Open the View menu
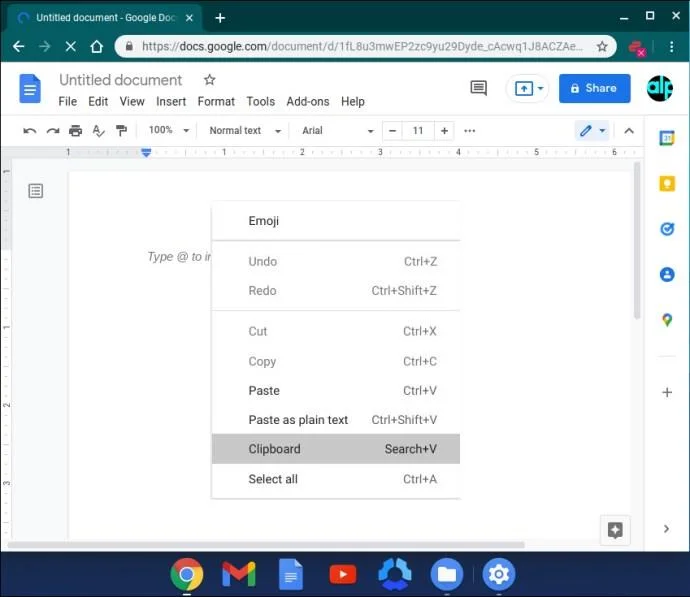Viewport: 690px width, 597px height. [132, 102]
